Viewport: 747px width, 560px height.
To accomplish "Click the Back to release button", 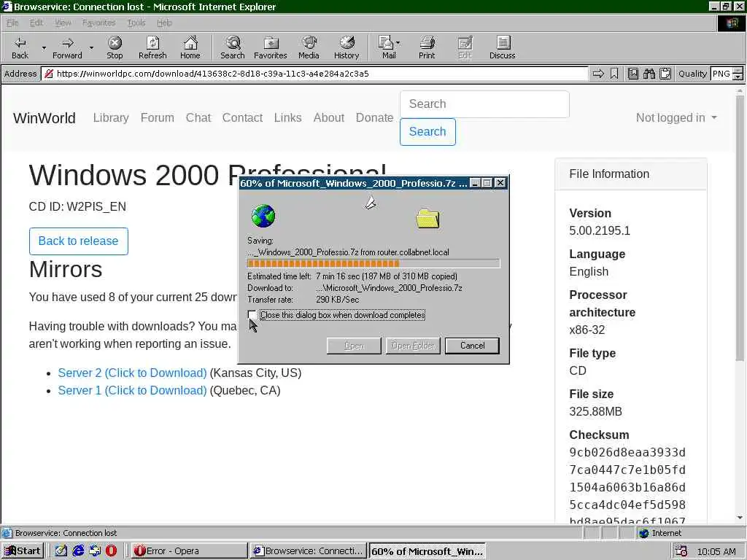I will tap(79, 241).
